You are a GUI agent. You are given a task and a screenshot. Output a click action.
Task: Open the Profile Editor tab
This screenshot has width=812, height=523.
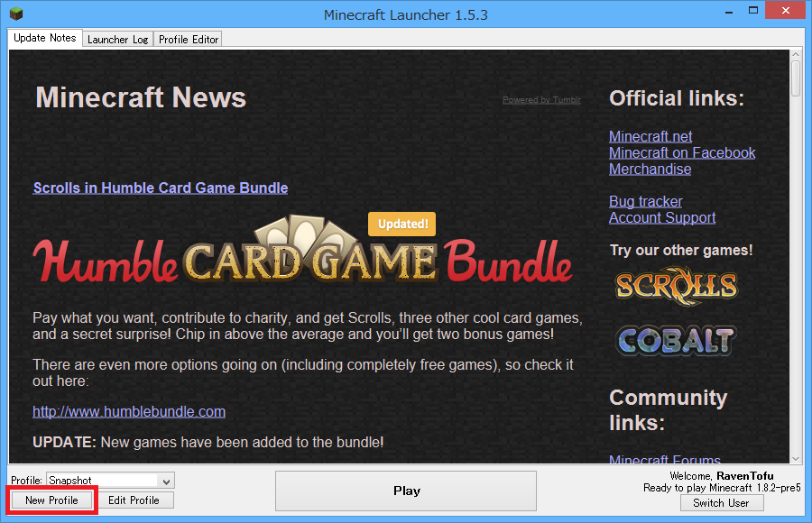pyautogui.click(x=189, y=40)
